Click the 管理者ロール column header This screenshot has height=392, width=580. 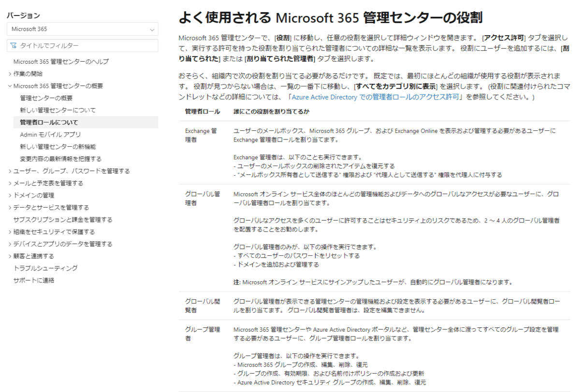point(203,112)
